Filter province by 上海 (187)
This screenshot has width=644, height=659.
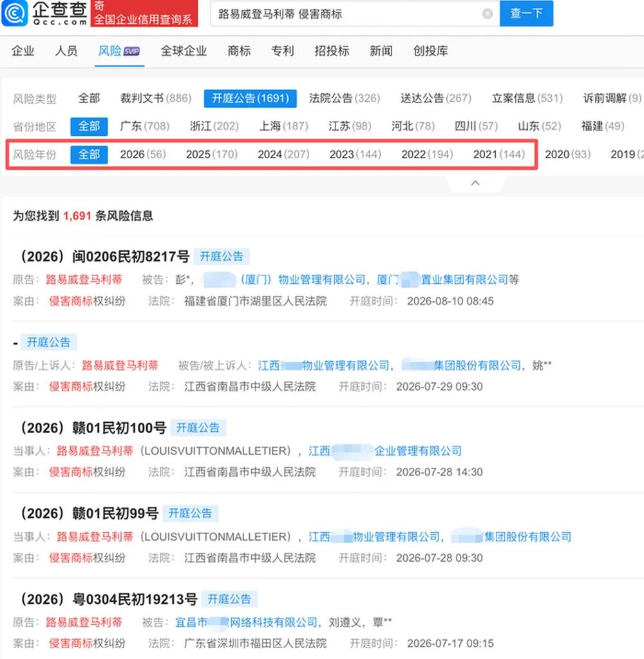283,126
